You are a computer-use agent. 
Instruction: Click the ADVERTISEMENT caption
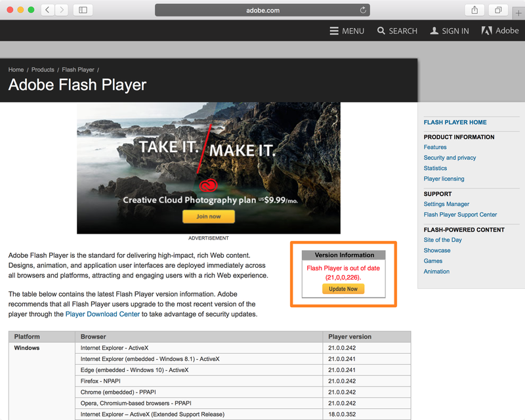208,238
